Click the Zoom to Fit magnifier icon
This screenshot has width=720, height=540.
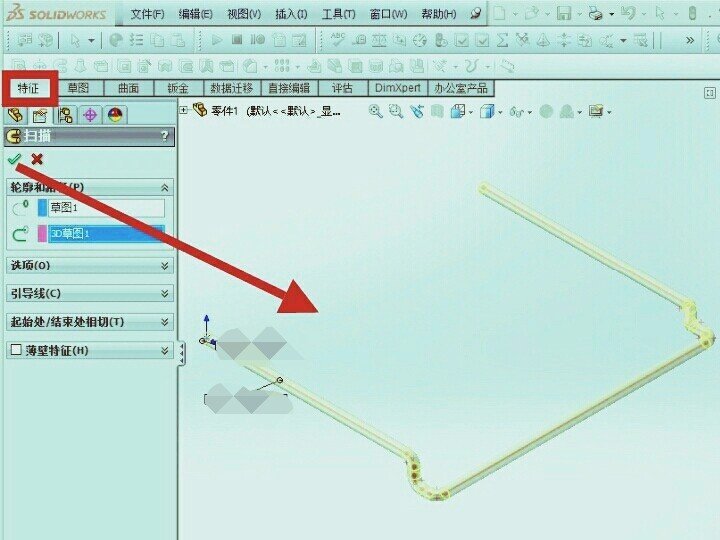point(376,111)
